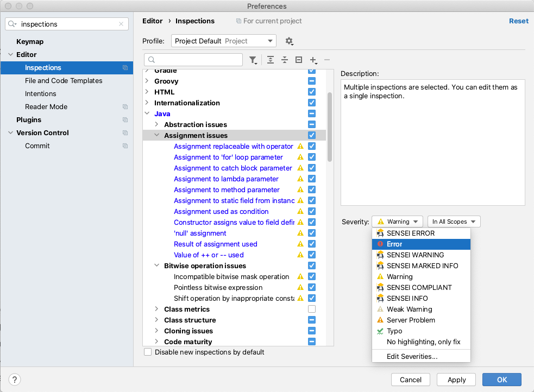534x392 pixels.
Task: Click warning icon for Value of ++ or -- used
Action: point(300,255)
